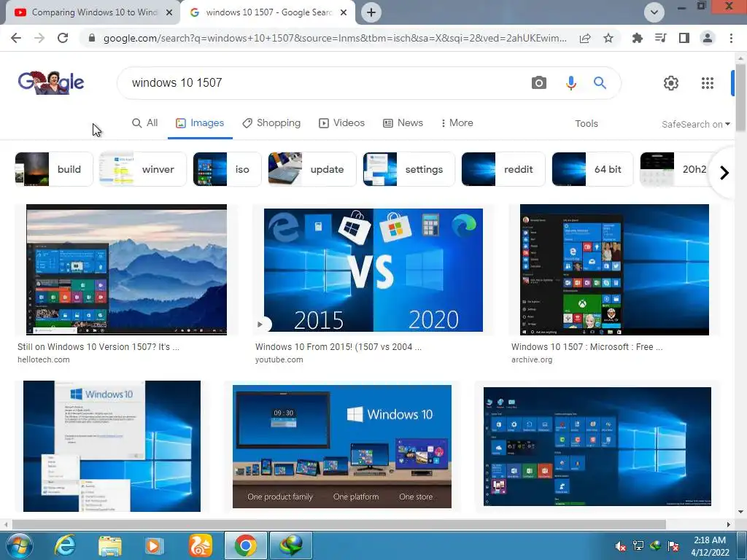This screenshot has height=560, width=747.
Task: Visit the hellotech.com source link
Action: click(43, 359)
